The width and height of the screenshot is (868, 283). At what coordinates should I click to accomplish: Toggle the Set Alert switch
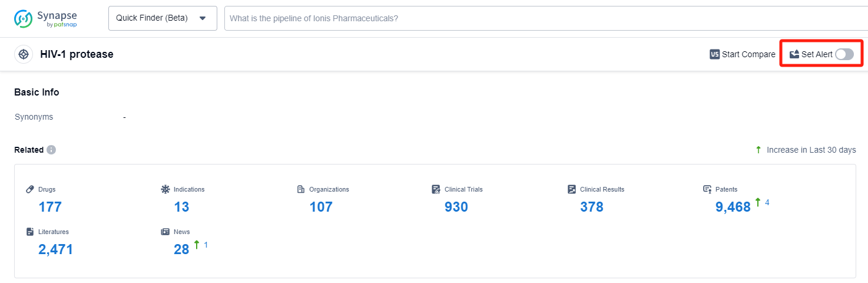(x=844, y=54)
